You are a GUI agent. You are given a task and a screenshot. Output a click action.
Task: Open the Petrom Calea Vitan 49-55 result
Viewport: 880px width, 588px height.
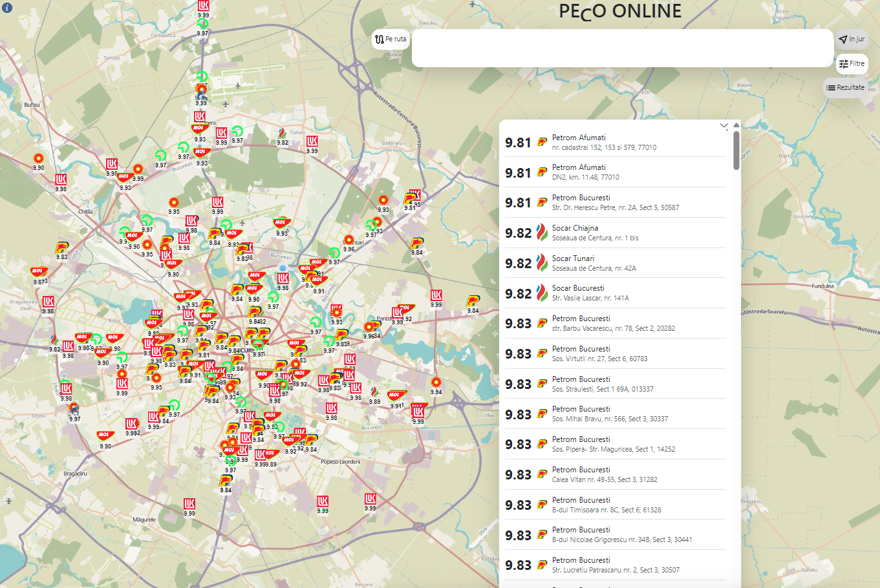(614, 474)
